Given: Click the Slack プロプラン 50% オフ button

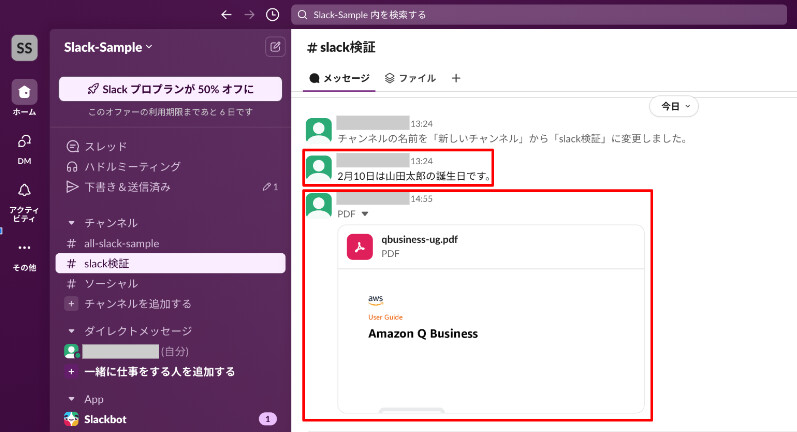Looking at the screenshot, I should (170, 89).
